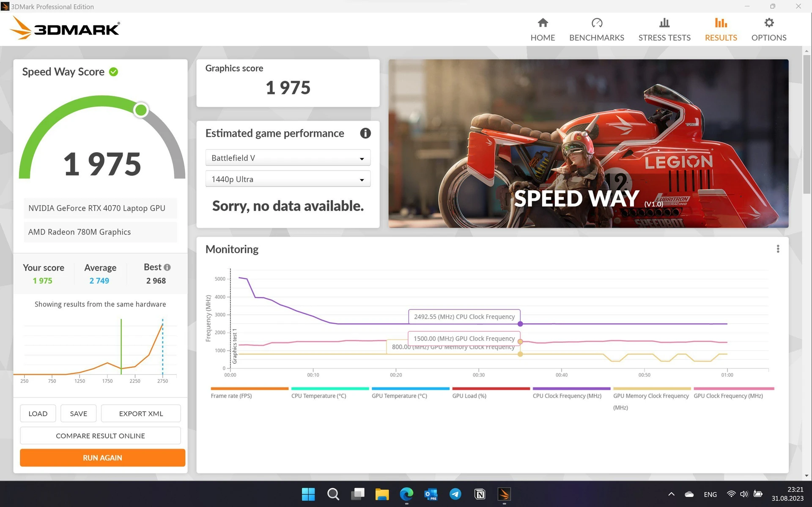This screenshot has height=507, width=812.
Task: Click the OneDrive cloud tray icon
Action: click(x=689, y=494)
